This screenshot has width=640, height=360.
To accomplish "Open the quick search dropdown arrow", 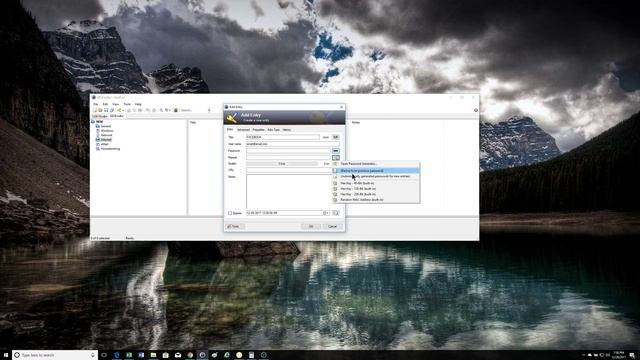I will click(209, 110).
